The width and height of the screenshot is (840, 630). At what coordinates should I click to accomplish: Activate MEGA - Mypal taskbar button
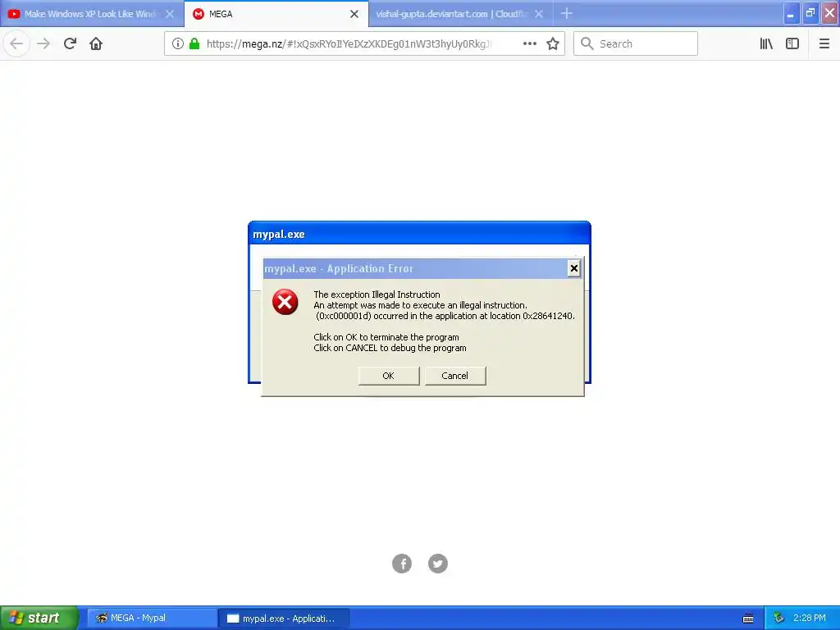152,619
